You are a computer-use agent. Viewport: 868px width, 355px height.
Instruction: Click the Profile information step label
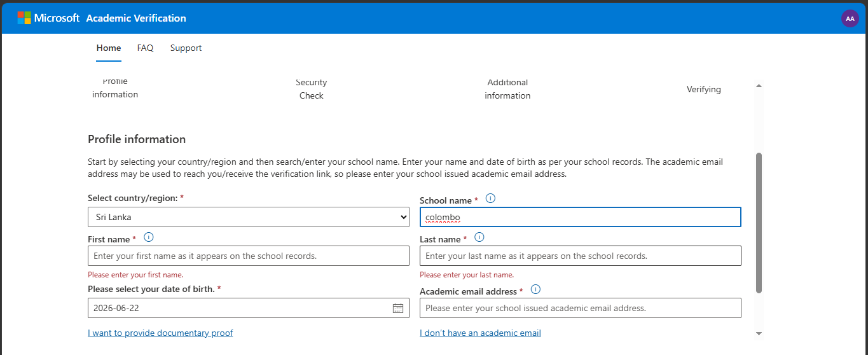point(115,88)
